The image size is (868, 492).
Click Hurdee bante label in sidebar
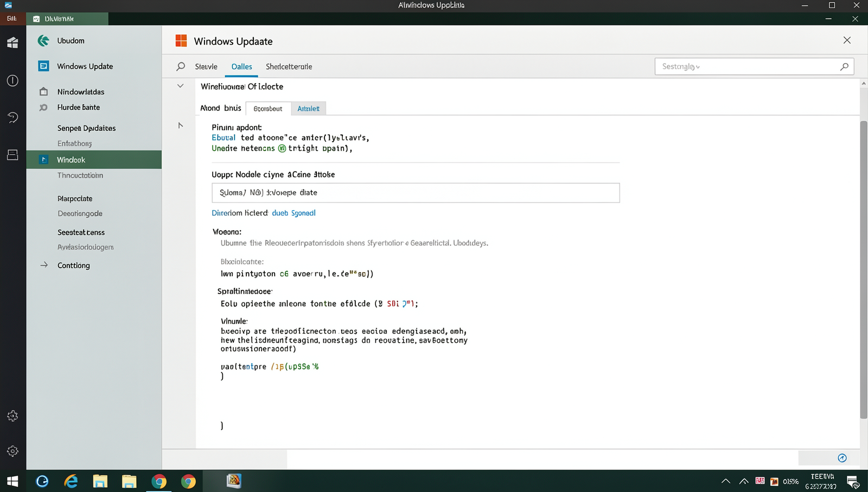[x=79, y=108]
